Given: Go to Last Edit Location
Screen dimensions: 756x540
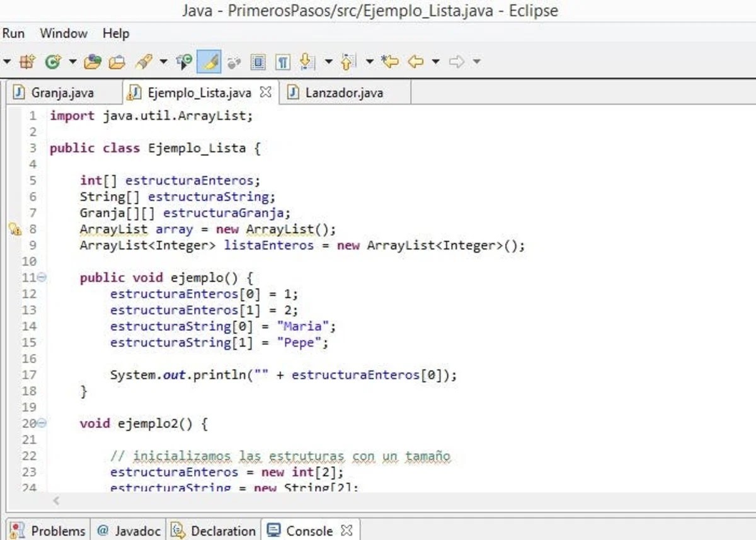Looking at the screenshot, I should 391,62.
